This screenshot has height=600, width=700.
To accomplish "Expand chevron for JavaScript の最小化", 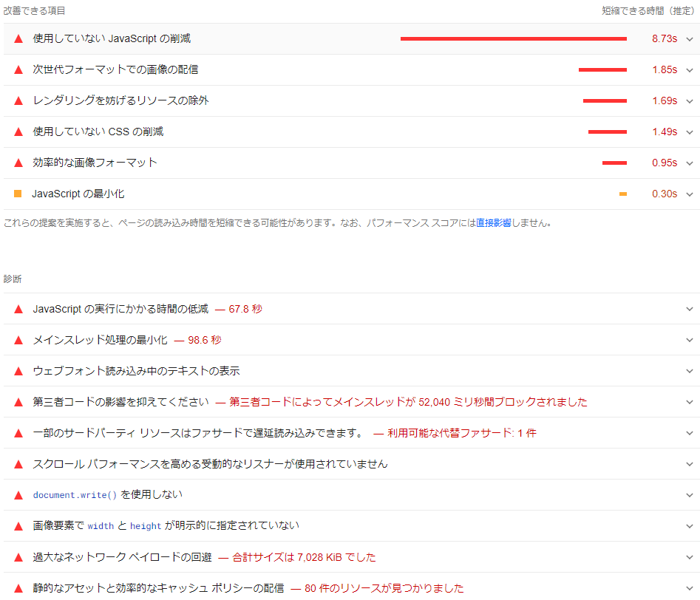I will 690,194.
